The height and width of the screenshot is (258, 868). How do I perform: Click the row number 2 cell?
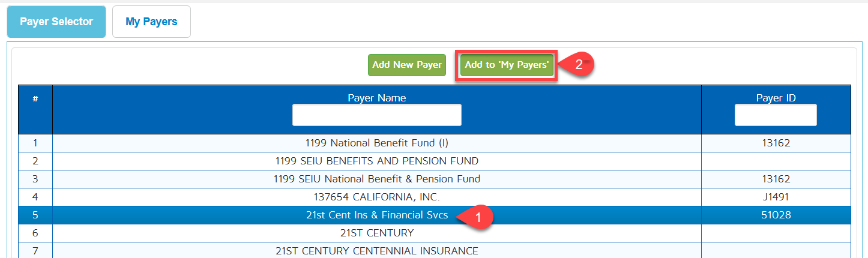[35, 161]
